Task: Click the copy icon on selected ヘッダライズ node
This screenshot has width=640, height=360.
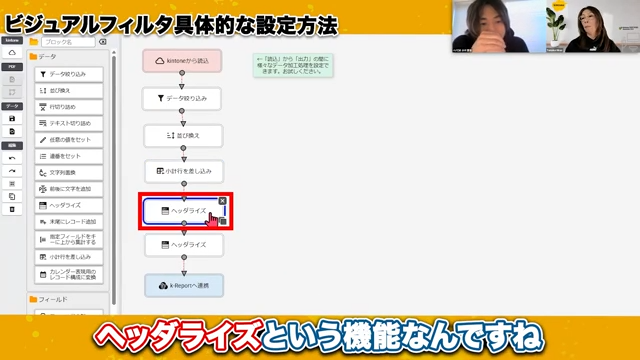Action: (x=223, y=221)
